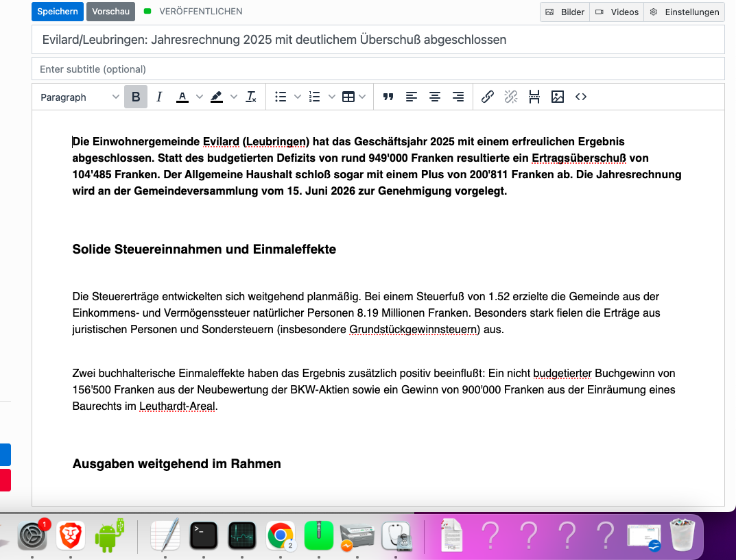
Task: Open green archive utility in Dock
Action: pos(319,535)
